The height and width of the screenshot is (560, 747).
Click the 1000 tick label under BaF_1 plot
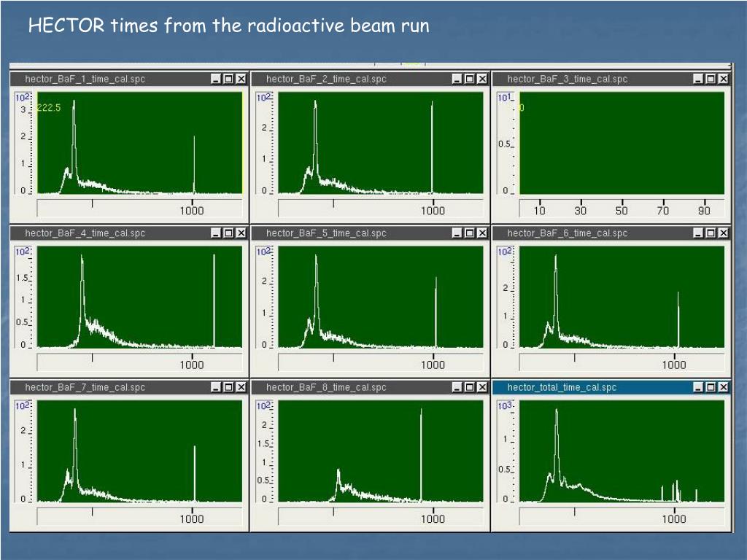[x=192, y=211]
